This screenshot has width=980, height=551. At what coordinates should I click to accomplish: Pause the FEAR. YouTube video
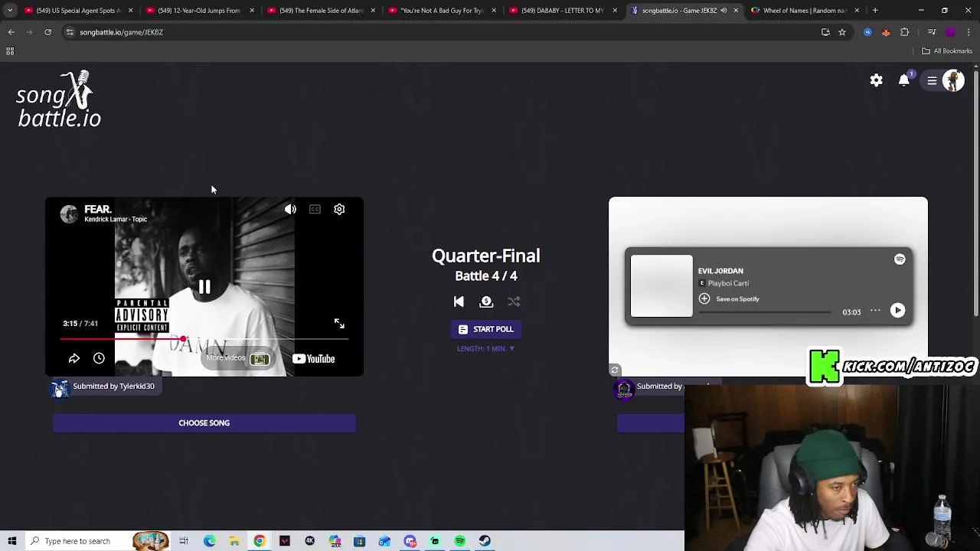point(204,288)
